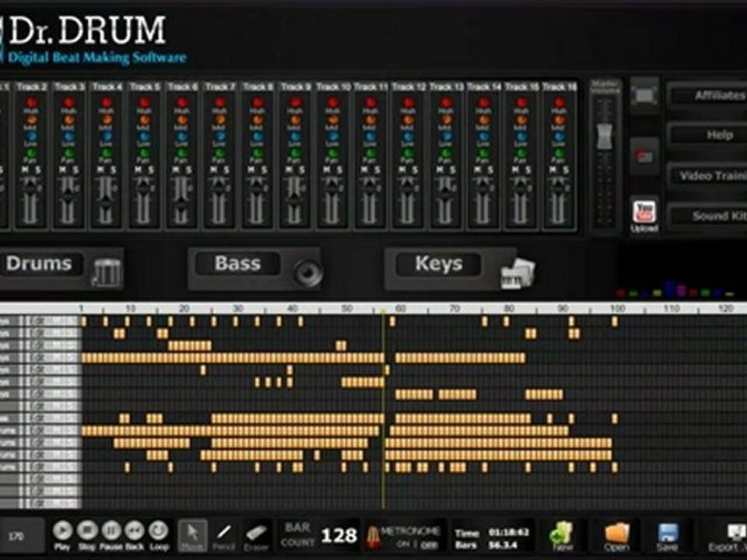Click the yellow playhead marker on ruler
Image resolution: width=747 pixels, height=560 pixels.
tap(383, 310)
